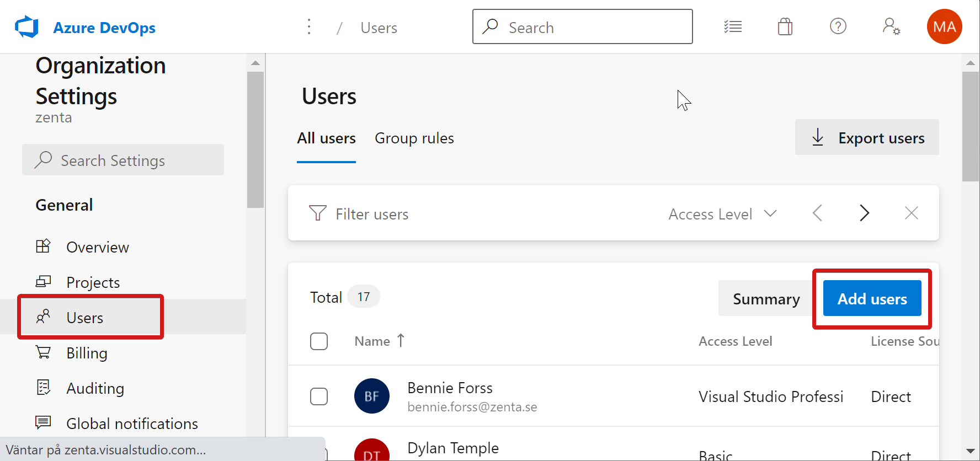Open Auditing in the settings sidebar
980x461 pixels.
[x=95, y=388]
